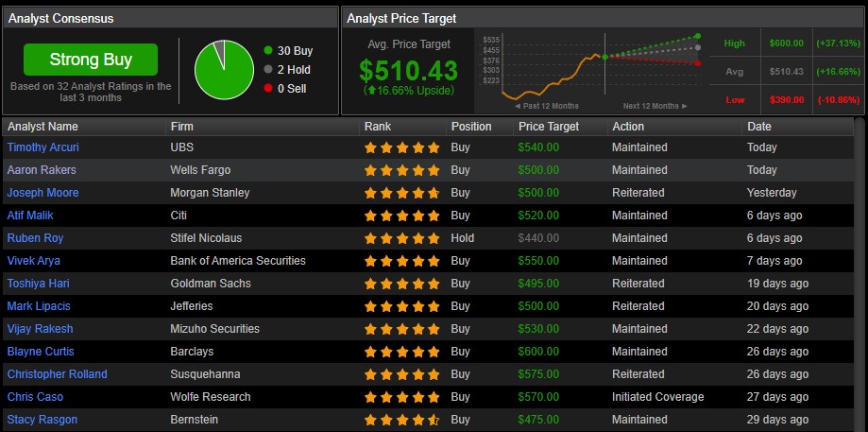Click the gray 2 Hold legend dot

pos(268,70)
